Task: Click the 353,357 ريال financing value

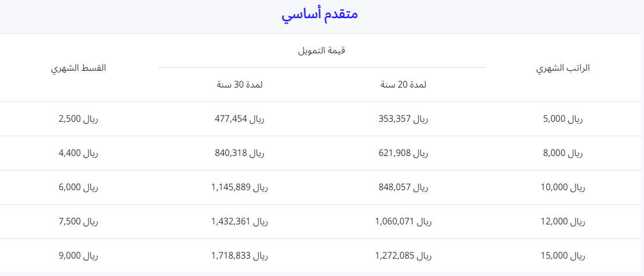Action: click(403, 119)
